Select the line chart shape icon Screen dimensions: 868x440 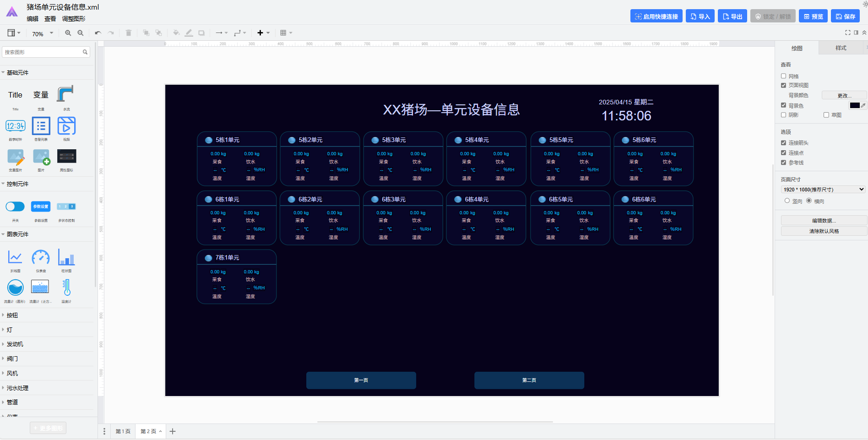[15, 258]
